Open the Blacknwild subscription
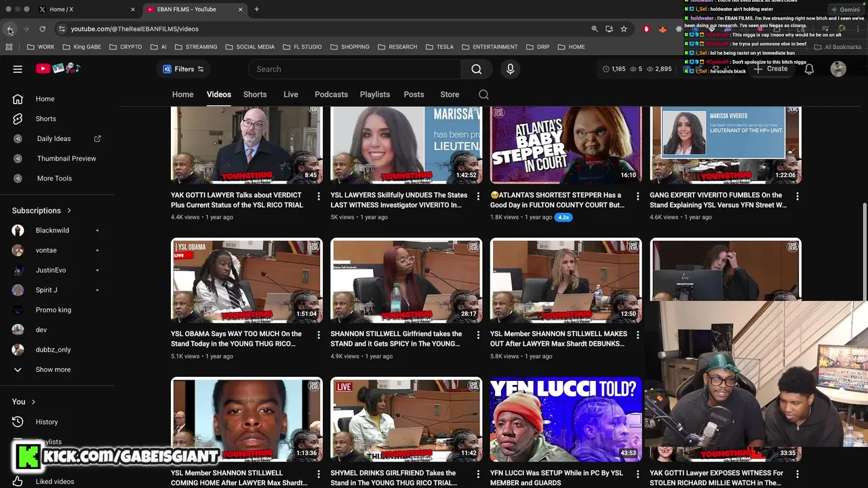Screen dimensions: 868x488 57,230
